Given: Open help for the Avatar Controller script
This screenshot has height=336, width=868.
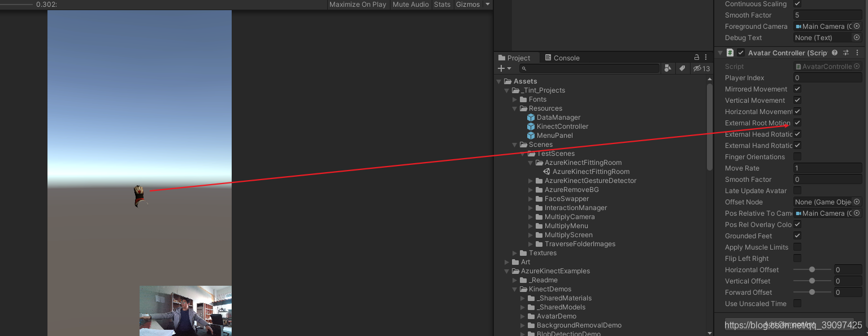Looking at the screenshot, I should pos(835,53).
